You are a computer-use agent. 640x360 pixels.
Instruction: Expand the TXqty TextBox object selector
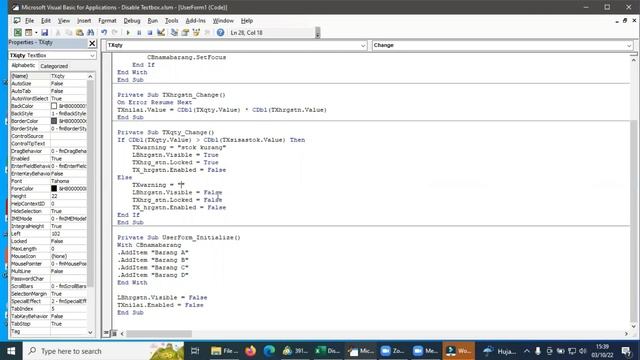[x=92, y=56]
